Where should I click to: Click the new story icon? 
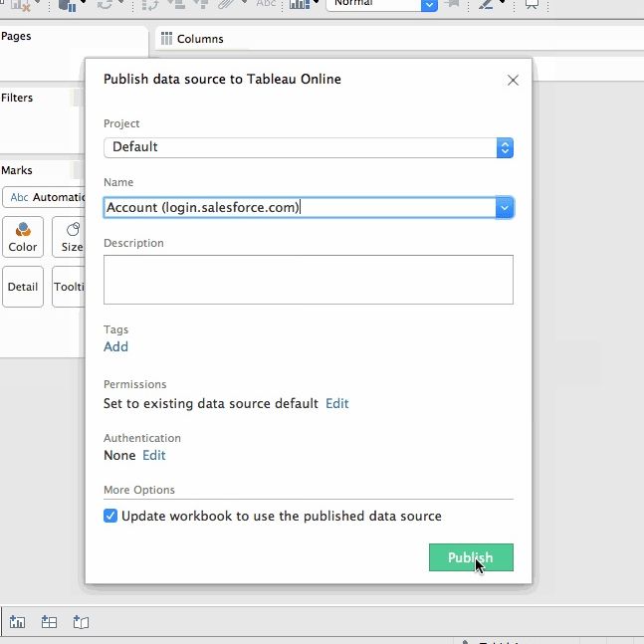(81, 622)
